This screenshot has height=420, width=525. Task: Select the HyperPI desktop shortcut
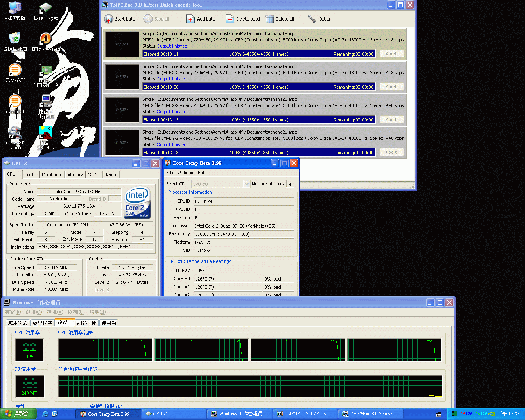tap(46, 107)
